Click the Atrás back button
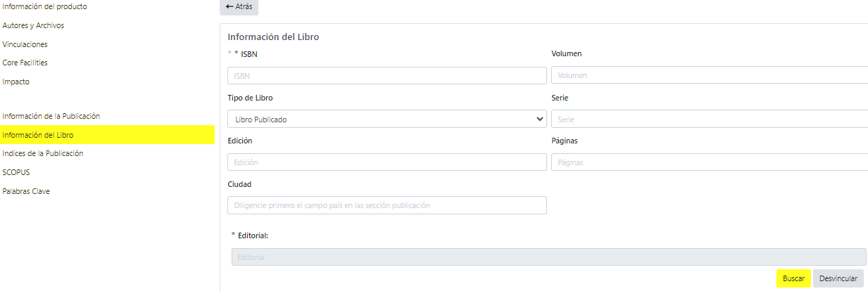This screenshot has width=868, height=291. click(239, 6)
